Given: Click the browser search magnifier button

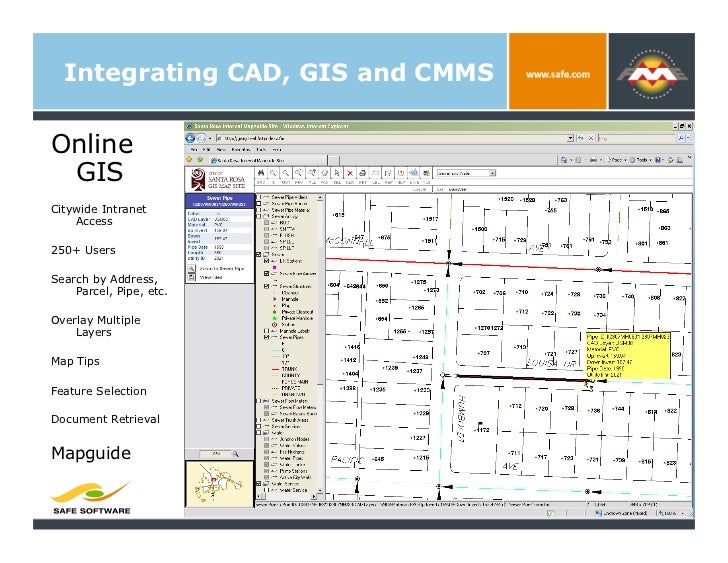Looking at the screenshot, I should (681, 138).
